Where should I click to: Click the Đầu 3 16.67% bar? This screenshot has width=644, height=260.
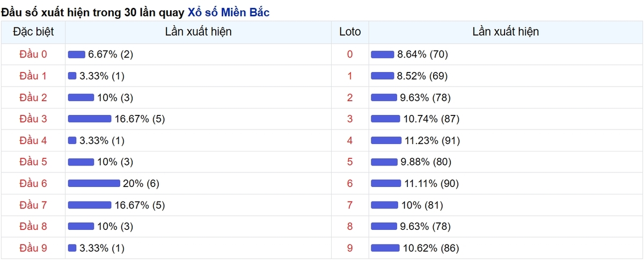[89, 119]
